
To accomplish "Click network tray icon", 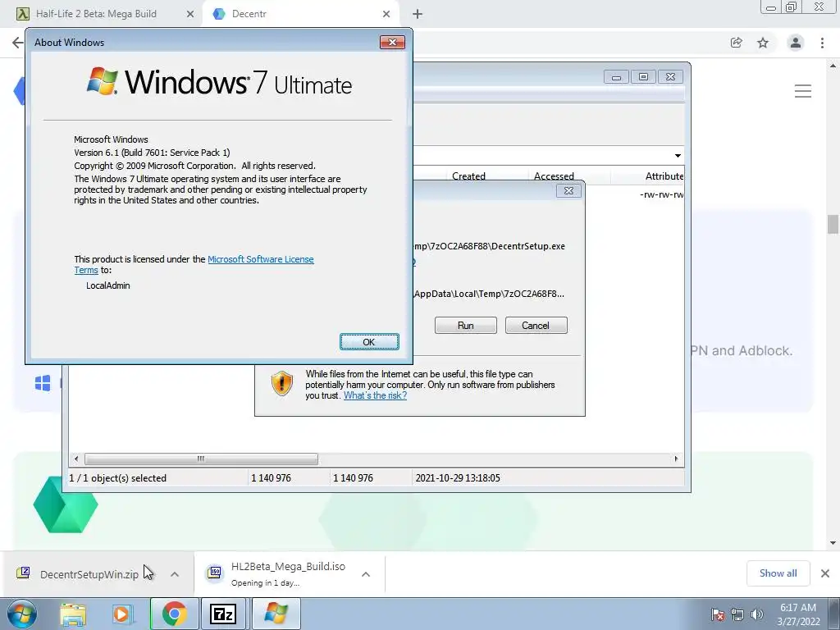I will pyautogui.click(x=737, y=614).
